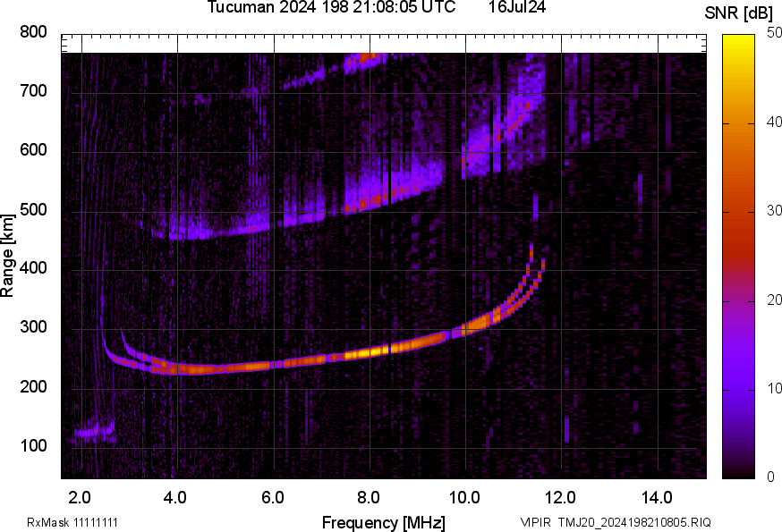Click the colorbar value '10'
Viewport: 782px width, 532px height.
point(774,388)
